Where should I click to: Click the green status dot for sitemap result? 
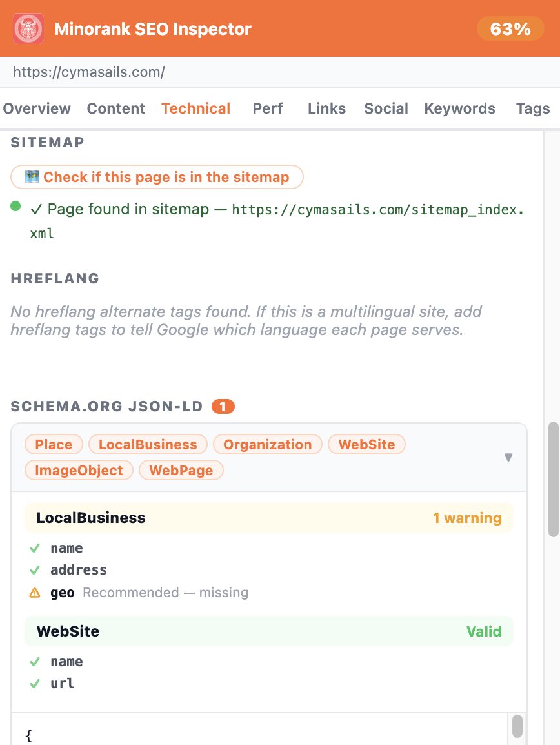(x=15, y=206)
